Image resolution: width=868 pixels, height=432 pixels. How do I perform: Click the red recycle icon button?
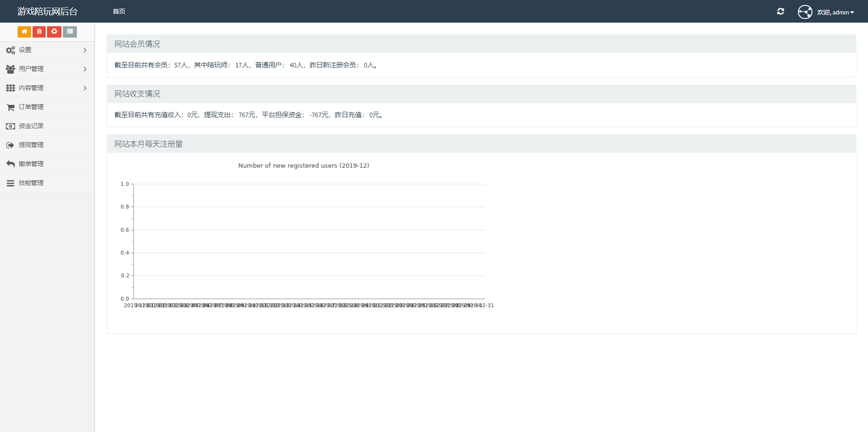54,32
